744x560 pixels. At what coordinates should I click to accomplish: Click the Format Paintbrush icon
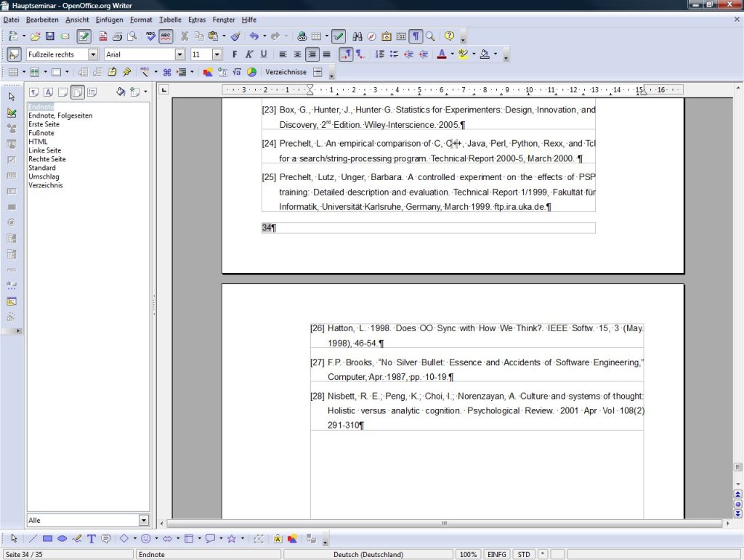[x=236, y=36]
